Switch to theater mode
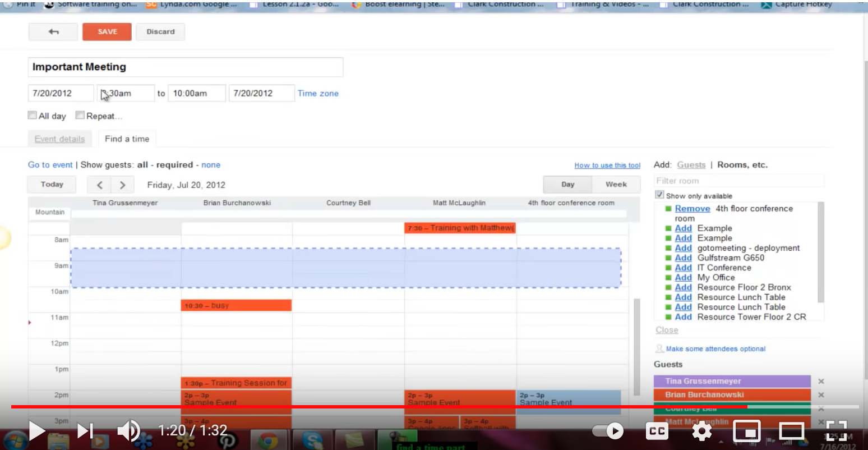This screenshot has width=868, height=450. click(x=791, y=431)
